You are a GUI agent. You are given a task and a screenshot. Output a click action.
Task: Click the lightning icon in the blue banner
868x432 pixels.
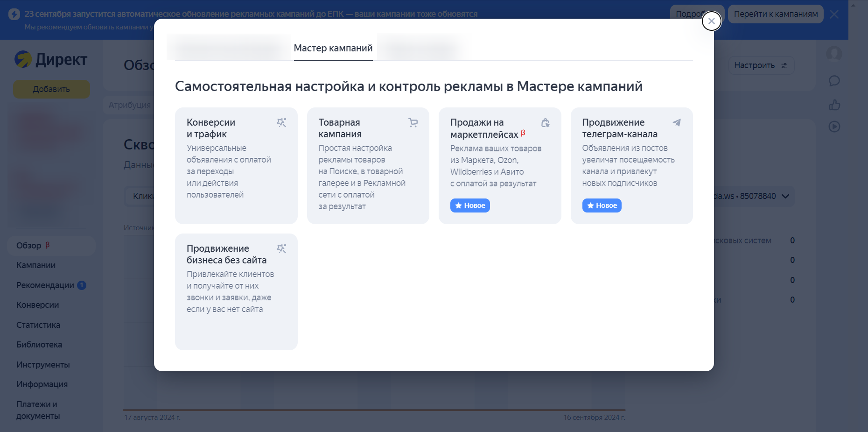coord(14,14)
